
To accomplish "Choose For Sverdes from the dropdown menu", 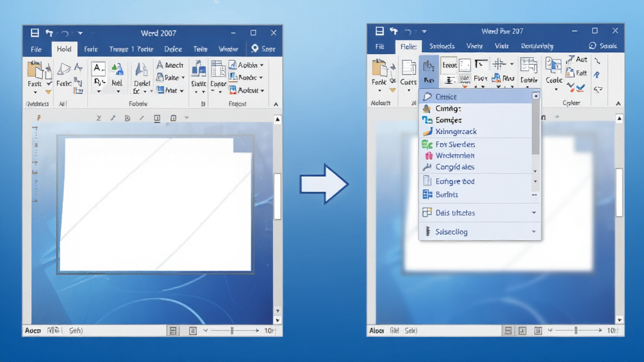I will click(477, 144).
